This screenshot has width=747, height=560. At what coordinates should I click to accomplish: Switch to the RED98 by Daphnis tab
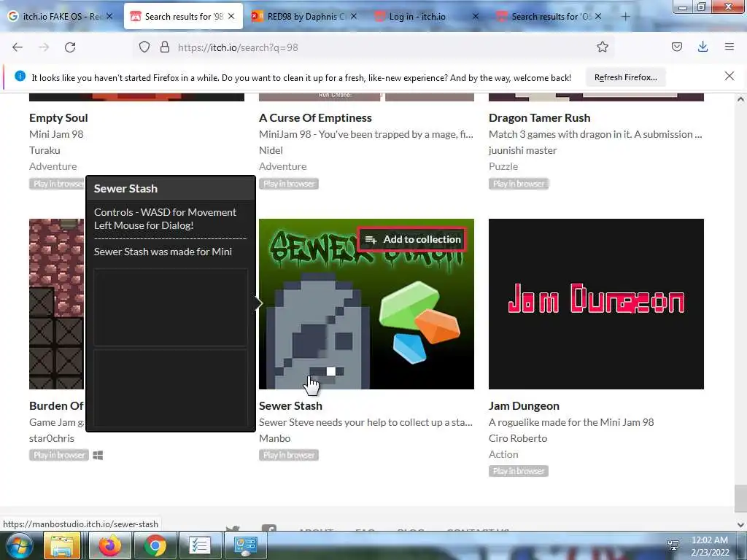click(x=306, y=17)
